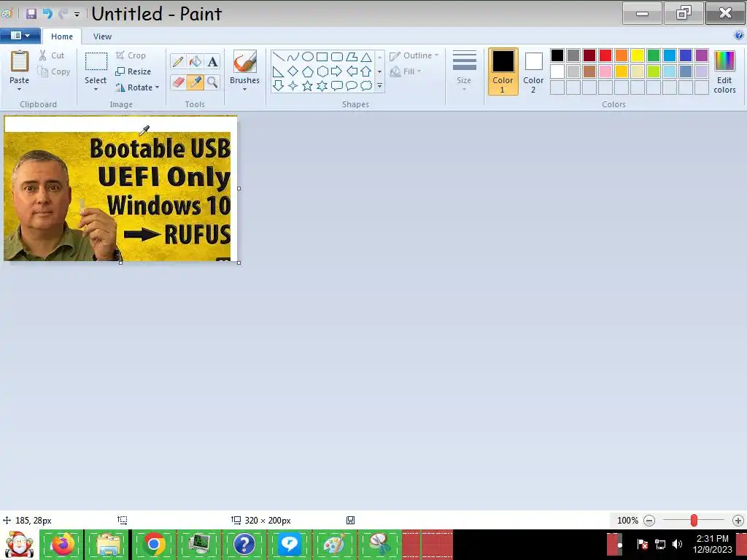The image size is (747, 560).
Task: Click the Save icon in quick access toolbar
Action: [31, 13]
